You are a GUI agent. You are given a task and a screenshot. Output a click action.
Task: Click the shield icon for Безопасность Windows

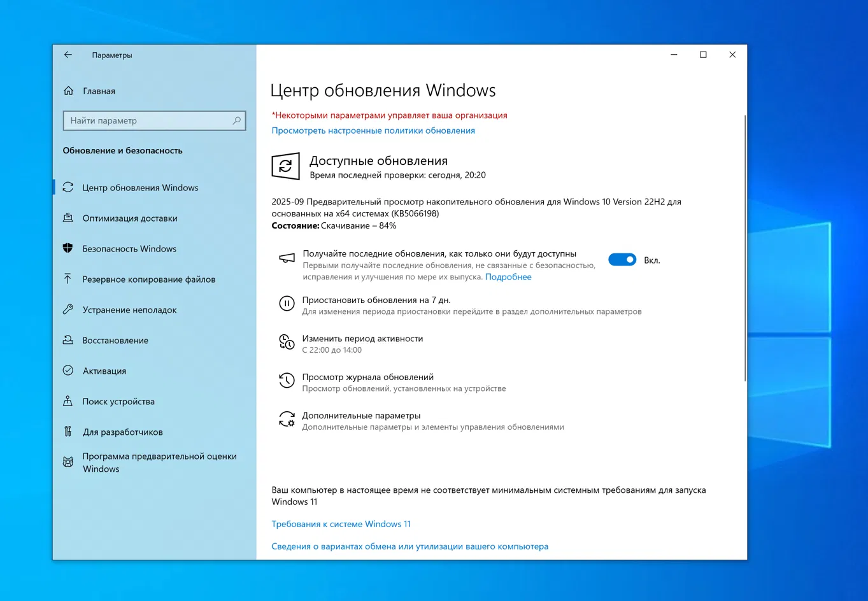68,248
